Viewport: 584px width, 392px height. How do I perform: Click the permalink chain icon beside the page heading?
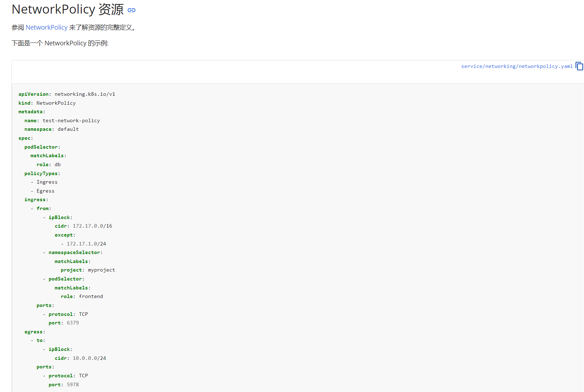pyautogui.click(x=131, y=10)
